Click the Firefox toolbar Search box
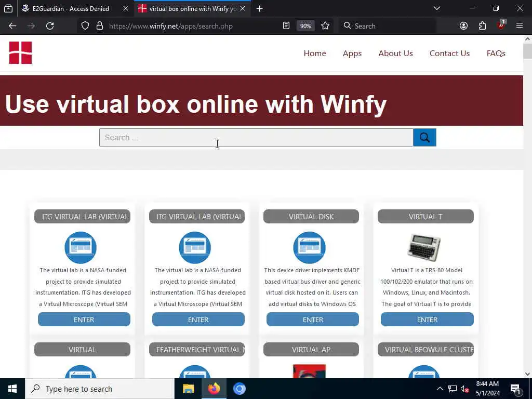Screen dimensions: 532x399 pos(388,26)
